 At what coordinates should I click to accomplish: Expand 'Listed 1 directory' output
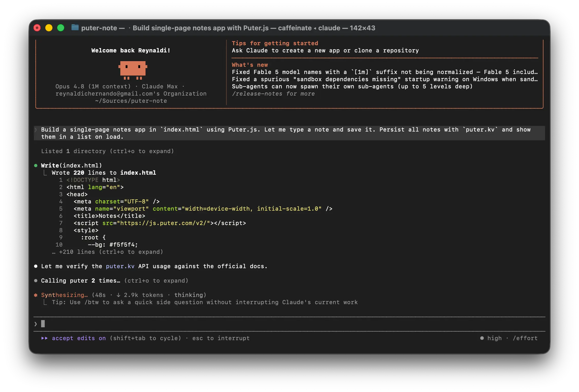click(107, 151)
